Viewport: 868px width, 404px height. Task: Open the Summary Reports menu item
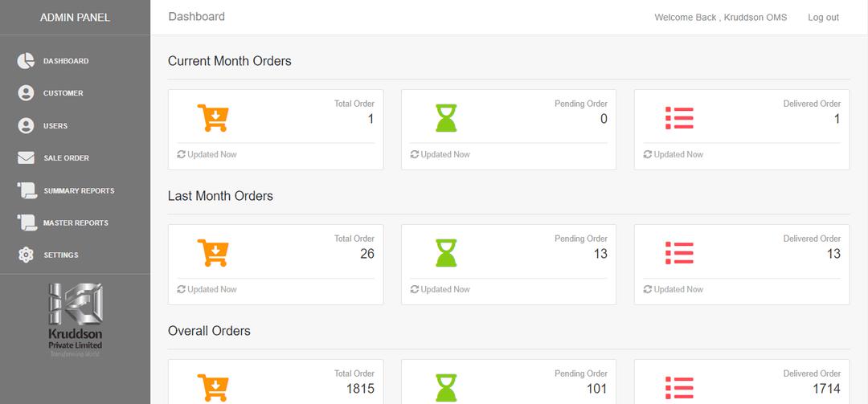point(79,190)
